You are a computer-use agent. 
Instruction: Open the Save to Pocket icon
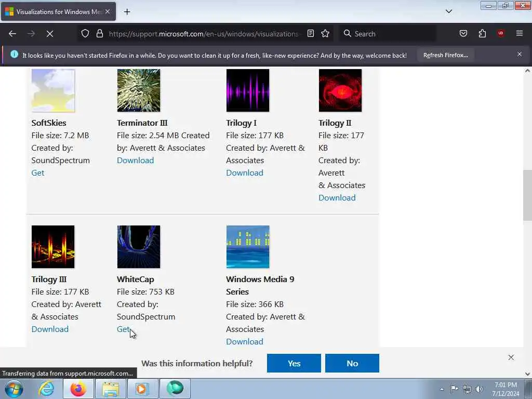[x=463, y=34]
